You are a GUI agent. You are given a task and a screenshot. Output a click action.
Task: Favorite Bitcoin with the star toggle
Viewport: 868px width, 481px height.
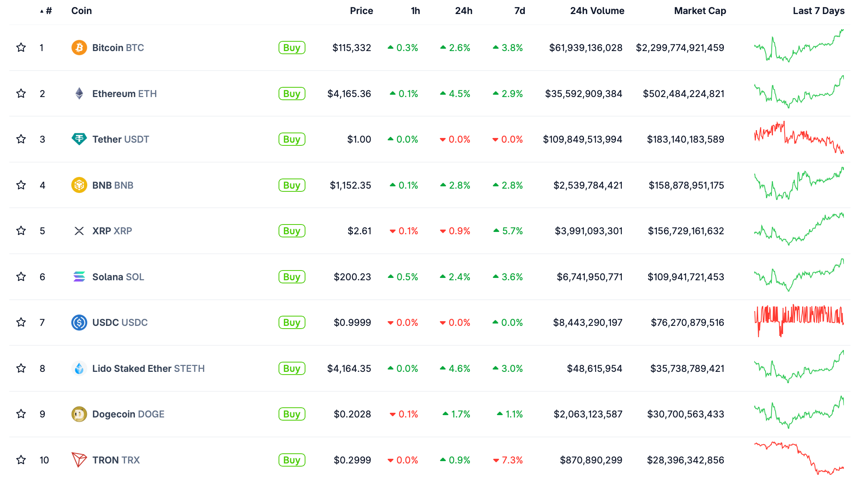coord(21,48)
